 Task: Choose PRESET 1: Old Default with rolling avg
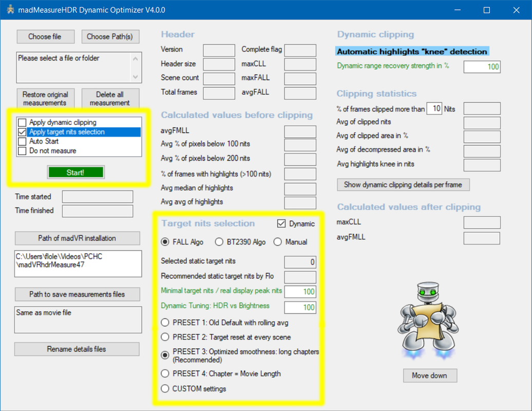tap(165, 323)
